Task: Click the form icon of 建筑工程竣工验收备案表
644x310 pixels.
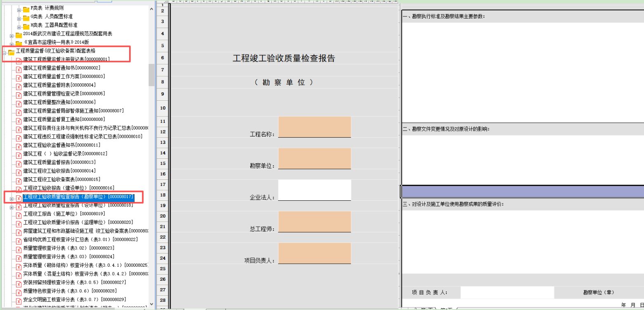Action: click(18, 180)
